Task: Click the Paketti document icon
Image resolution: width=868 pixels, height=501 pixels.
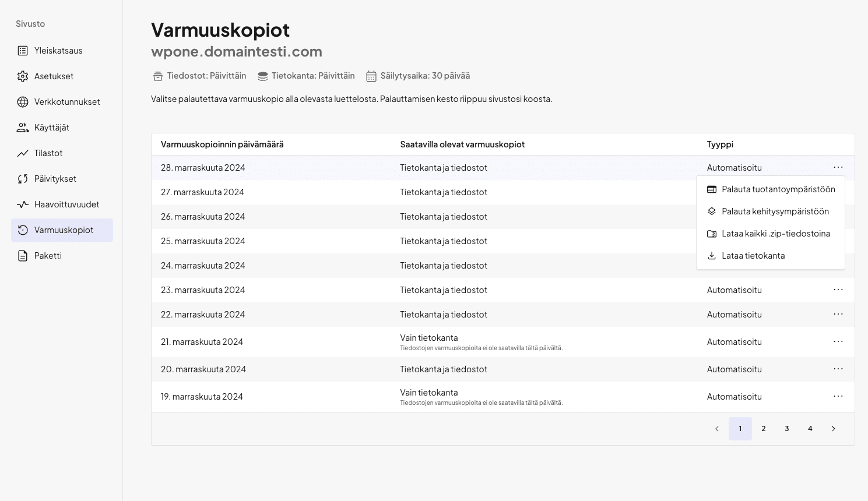Action: coord(23,256)
